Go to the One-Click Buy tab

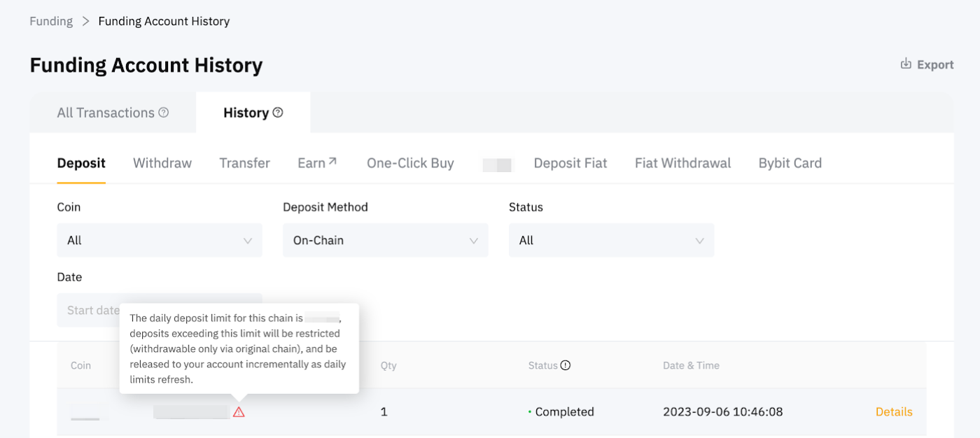pos(410,163)
